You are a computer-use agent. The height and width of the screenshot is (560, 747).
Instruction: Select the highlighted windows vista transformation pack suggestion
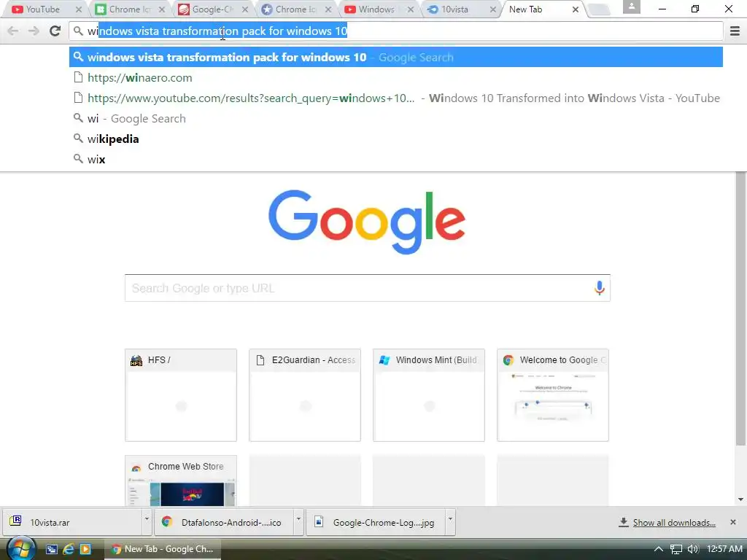[x=396, y=57]
